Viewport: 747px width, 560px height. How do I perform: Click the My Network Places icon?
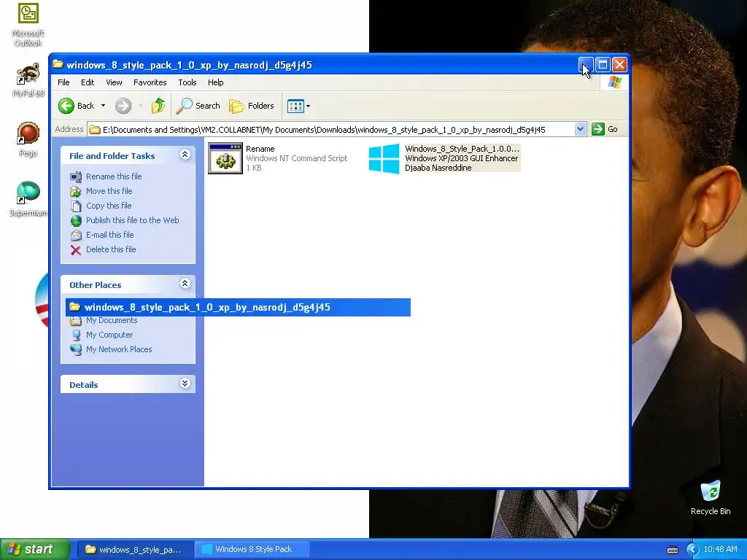(76, 349)
